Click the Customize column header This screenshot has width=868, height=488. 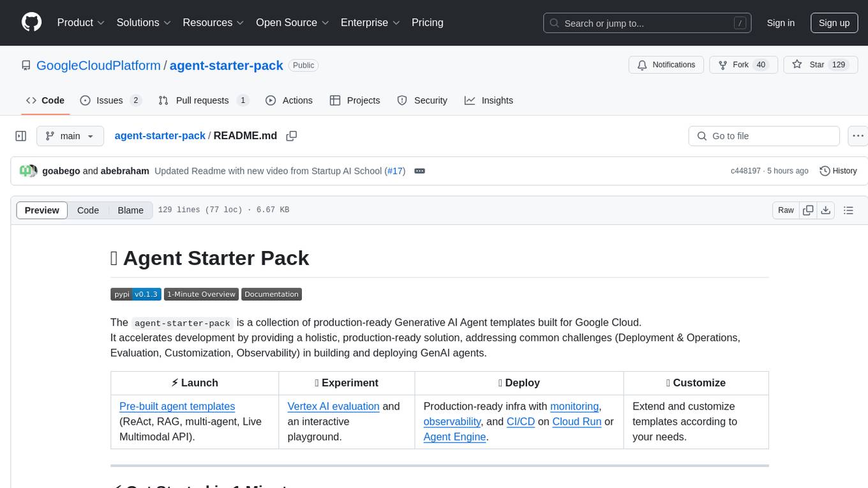point(696,383)
